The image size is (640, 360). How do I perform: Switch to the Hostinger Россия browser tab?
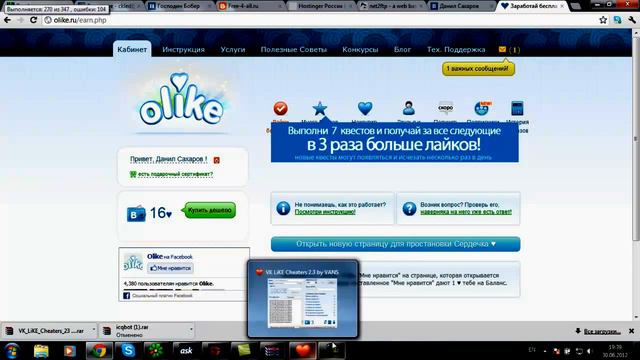point(321,6)
